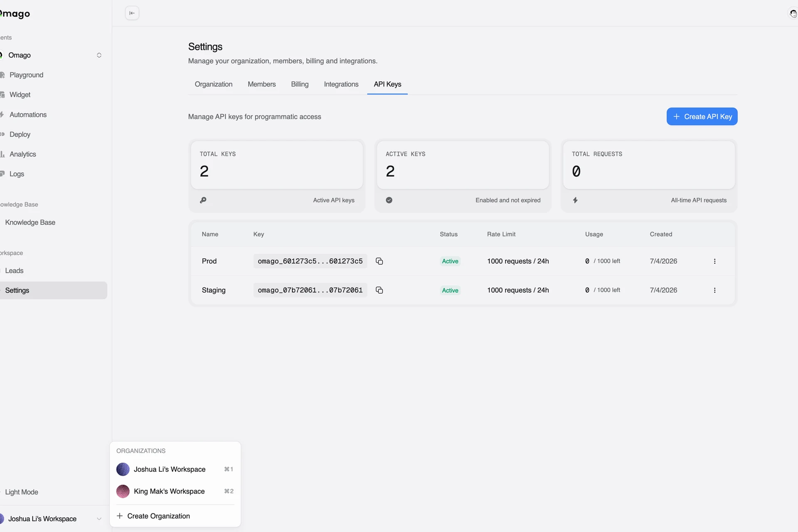Image resolution: width=798 pixels, height=532 pixels.
Task: Click the Rate Limit column header
Action: [x=501, y=234]
